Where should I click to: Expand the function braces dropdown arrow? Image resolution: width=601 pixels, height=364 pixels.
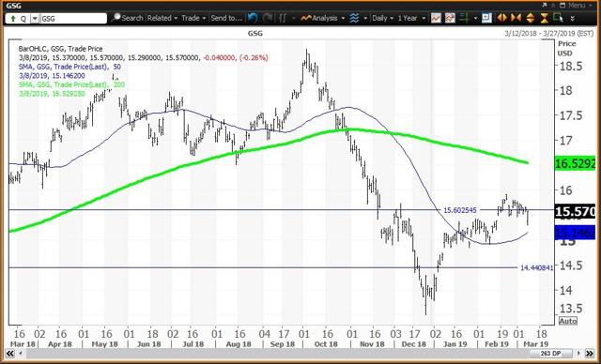(294, 18)
